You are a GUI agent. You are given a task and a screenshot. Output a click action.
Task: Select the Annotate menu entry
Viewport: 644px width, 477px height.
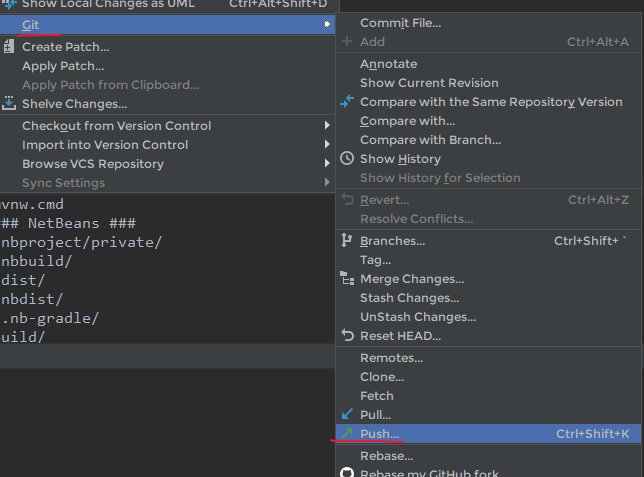[x=388, y=64]
